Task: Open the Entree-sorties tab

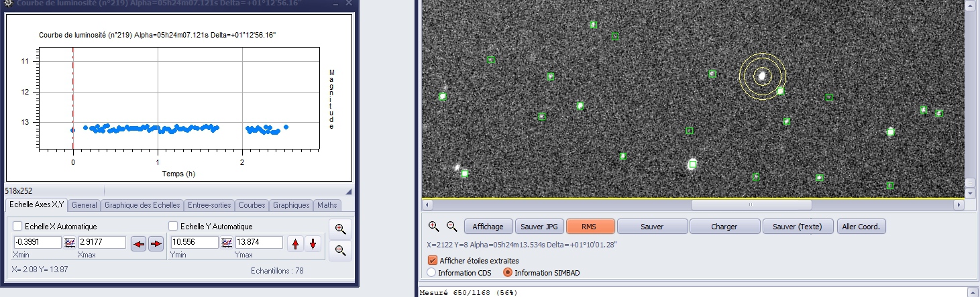Action: [x=209, y=205]
